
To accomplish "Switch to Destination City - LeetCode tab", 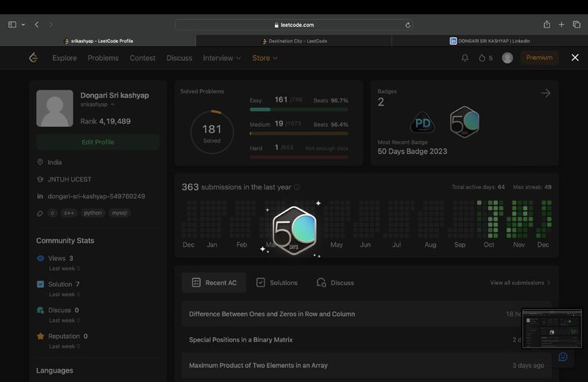I will [x=294, y=41].
